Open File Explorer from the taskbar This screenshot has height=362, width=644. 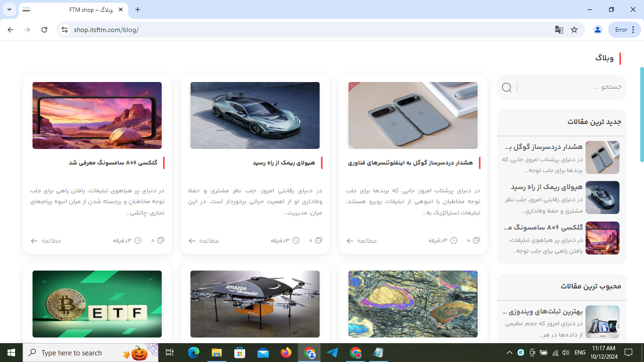216,353
